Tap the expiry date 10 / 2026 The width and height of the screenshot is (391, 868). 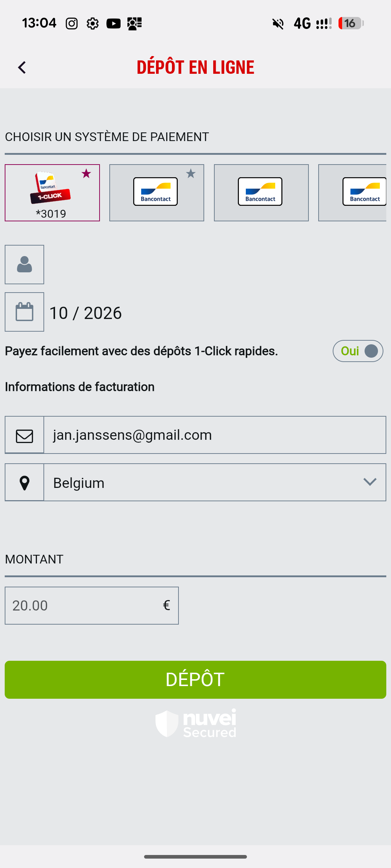click(x=85, y=313)
